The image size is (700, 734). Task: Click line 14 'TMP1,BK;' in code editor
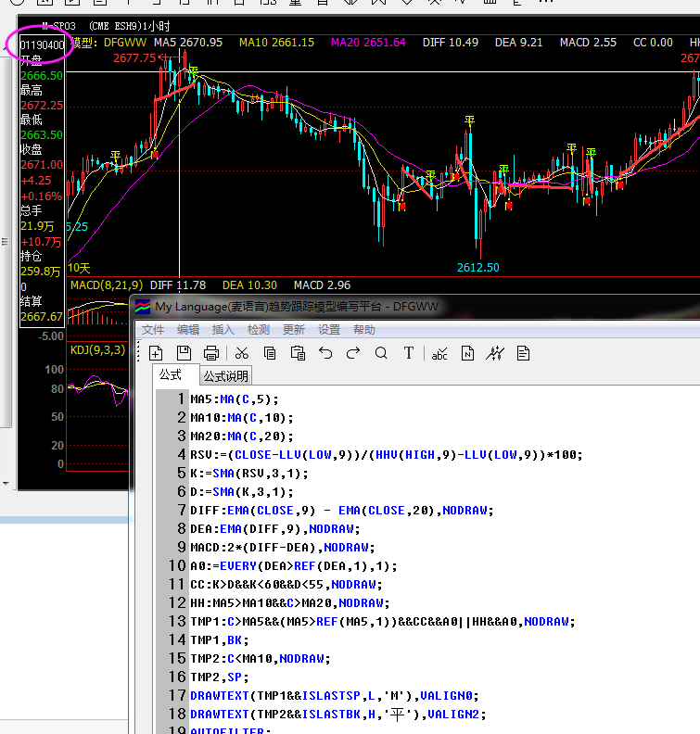[x=220, y=640]
